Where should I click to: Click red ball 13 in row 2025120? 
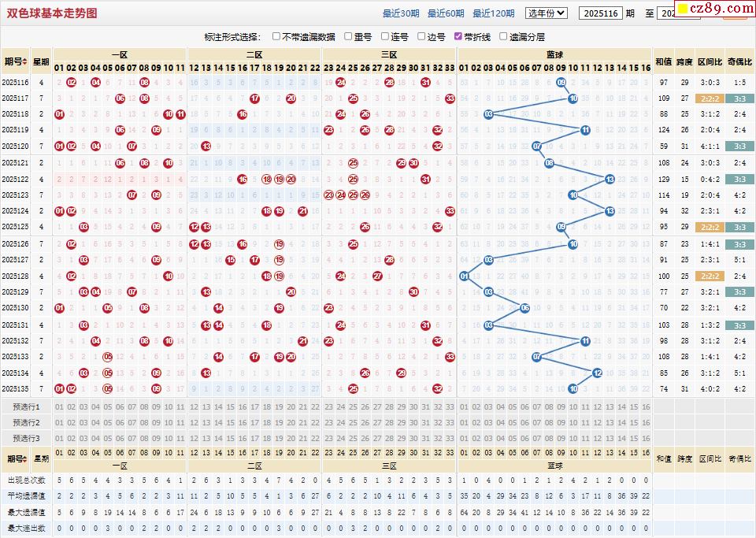pyautogui.click(x=206, y=146)
